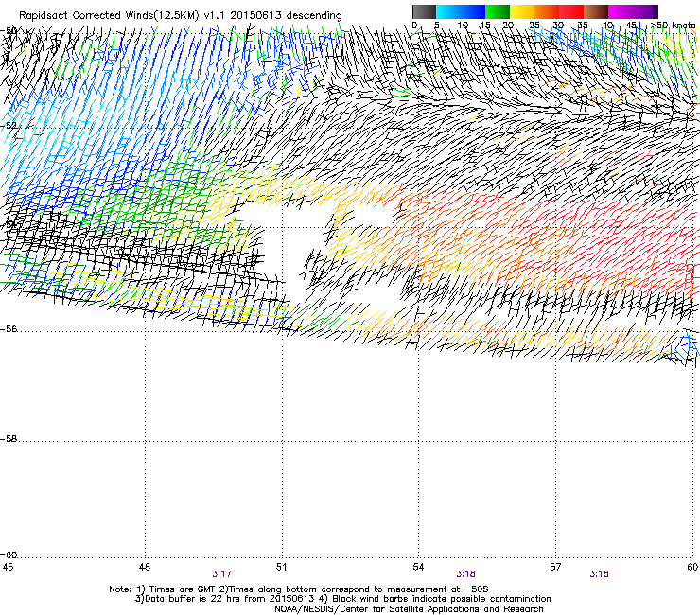
Task: Click the '-58' latitude axis label
Action: [x=9, y=439]
